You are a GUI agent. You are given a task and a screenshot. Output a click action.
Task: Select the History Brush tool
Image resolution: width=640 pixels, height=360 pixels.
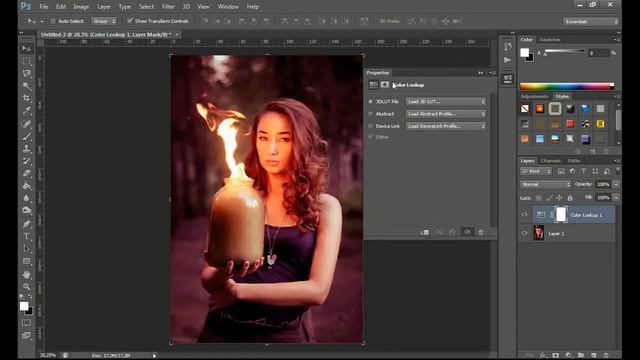coord(27,161)
